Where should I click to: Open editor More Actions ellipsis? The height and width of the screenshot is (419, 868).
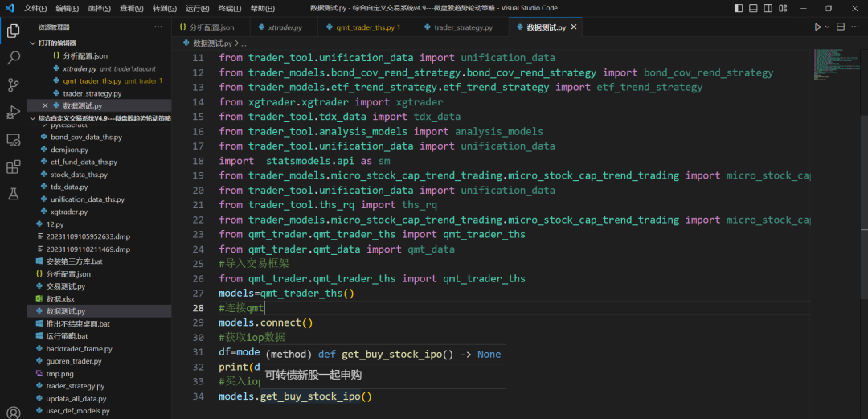click(855, 27)
